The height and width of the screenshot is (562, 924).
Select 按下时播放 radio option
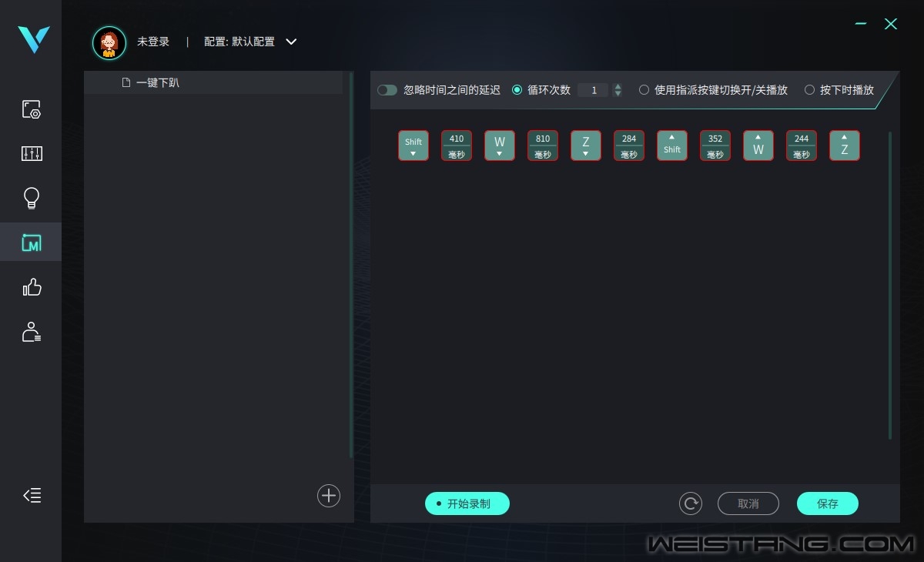point(809,90)
